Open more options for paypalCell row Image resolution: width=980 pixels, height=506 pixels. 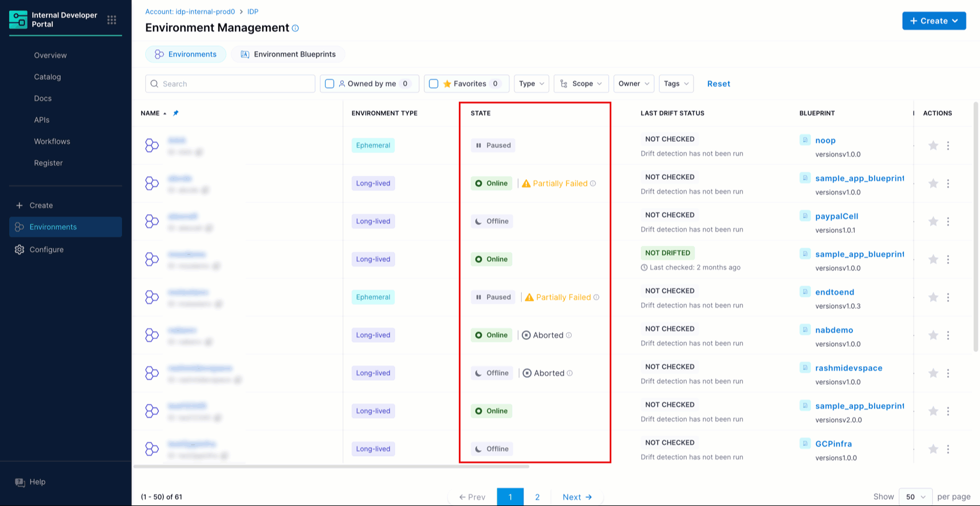948,222
